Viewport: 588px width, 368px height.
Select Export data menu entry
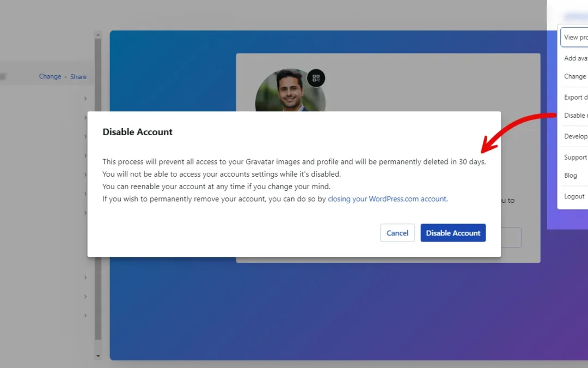click(x=575, y=98)
